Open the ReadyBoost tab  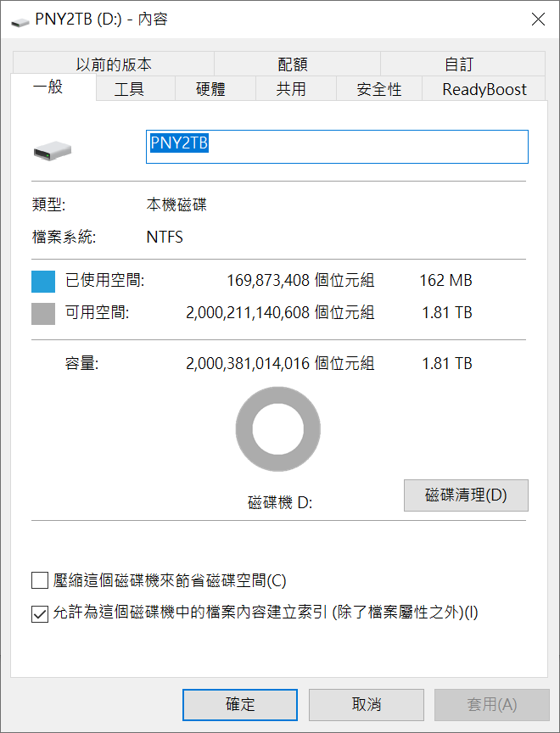(484, 89)
